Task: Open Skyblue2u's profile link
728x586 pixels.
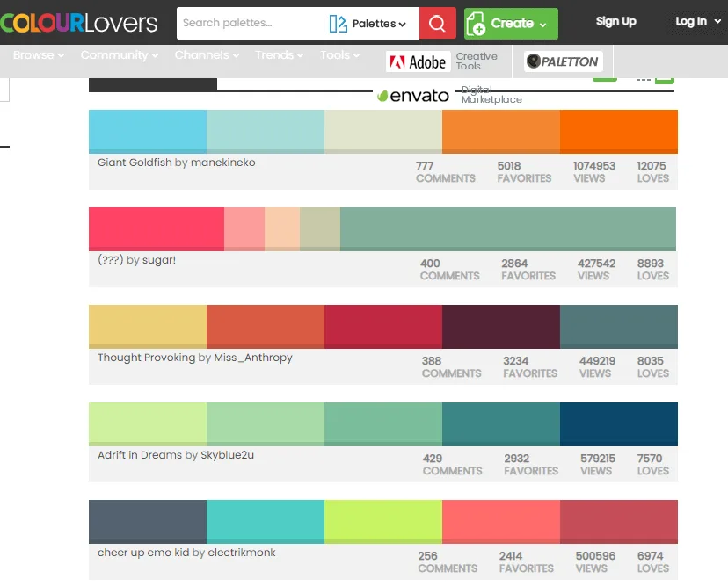Action: click(x=227, y=455)
